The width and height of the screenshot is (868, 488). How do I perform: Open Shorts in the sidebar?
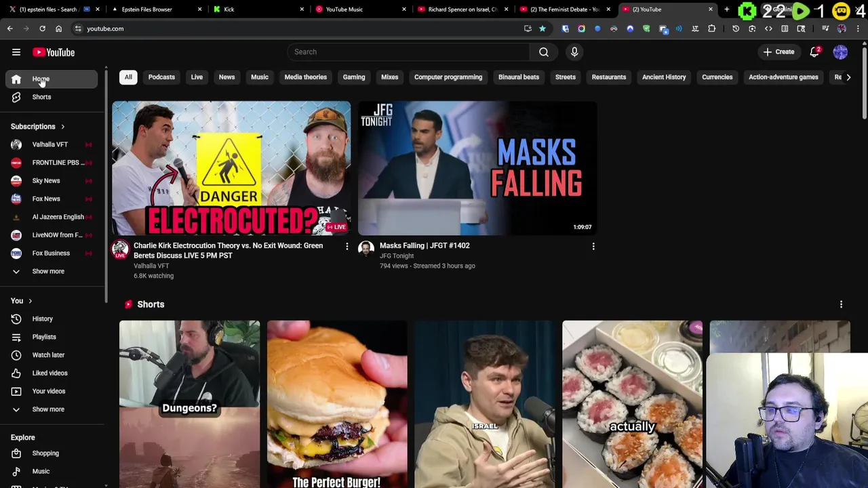point(52,97)
